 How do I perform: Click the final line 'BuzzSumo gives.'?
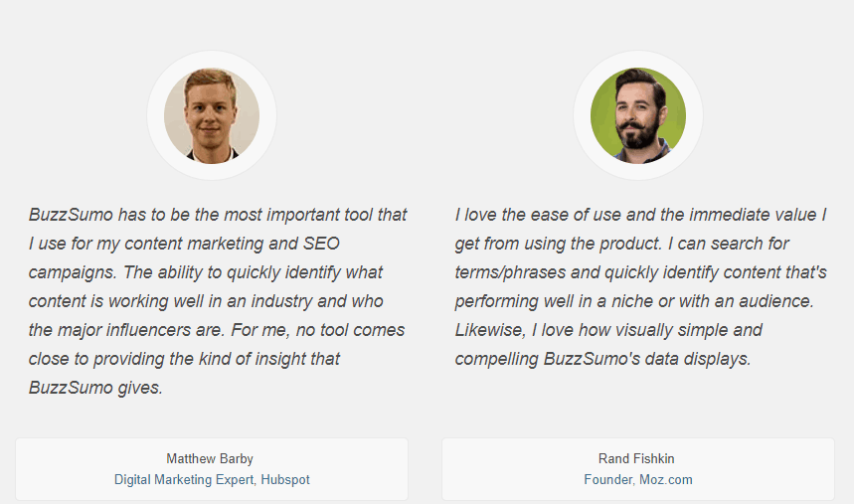click(x=95, y=388)
